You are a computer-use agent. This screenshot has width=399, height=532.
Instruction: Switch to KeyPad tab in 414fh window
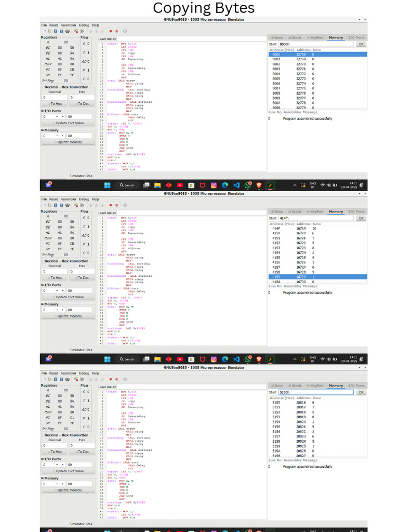(x=315, y=212)
